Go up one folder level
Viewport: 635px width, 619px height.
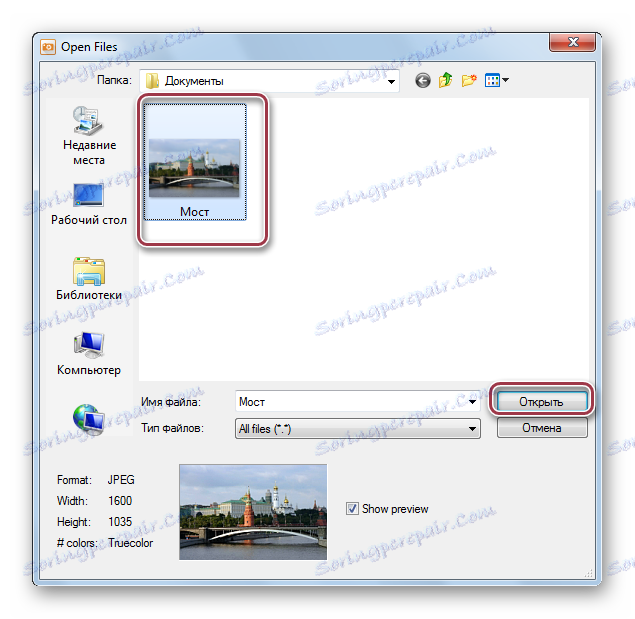click(445, 80)
